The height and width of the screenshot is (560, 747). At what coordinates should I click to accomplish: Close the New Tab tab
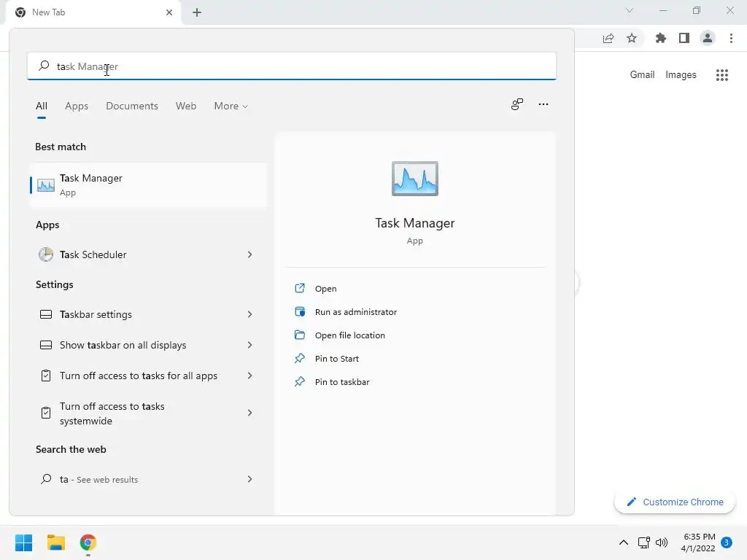(x=169, y=12)
